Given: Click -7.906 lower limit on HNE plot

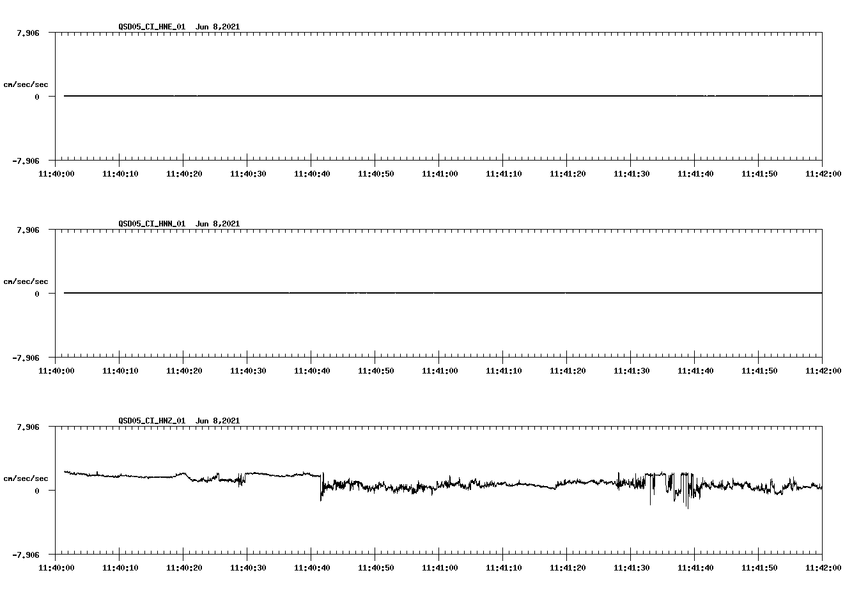Looking at the screenshot, I should click(x=26, y=161).
